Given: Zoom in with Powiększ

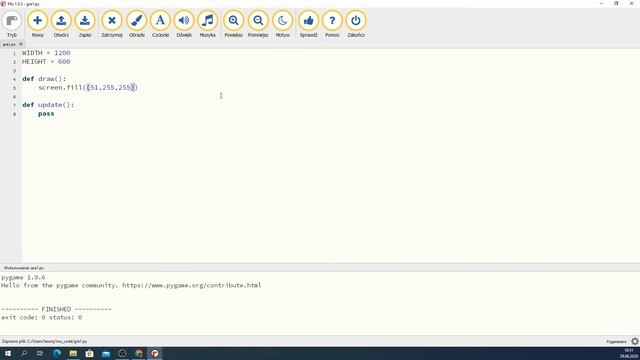Looking at the screenshot, I should 233,24.
